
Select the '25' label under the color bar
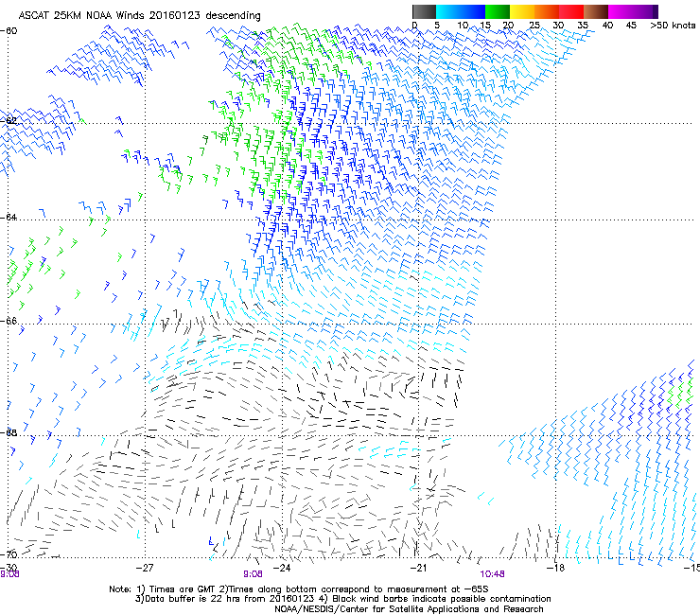click(x=534, y=25)
